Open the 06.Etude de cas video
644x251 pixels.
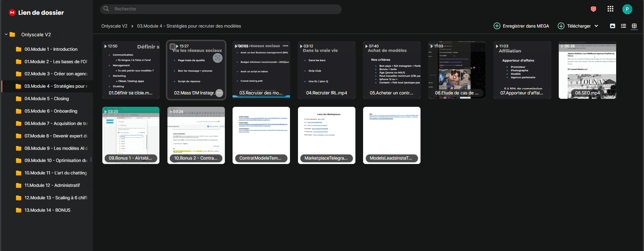tap(457, 70)
